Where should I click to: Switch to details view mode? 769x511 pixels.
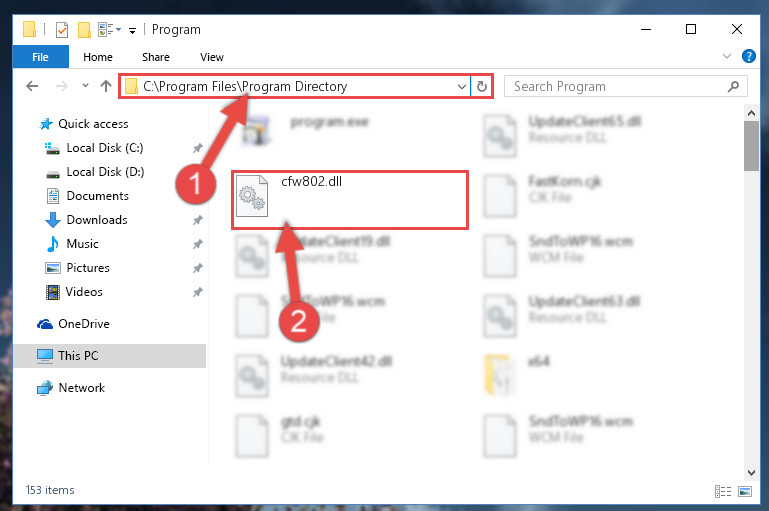tap(722, 491)
